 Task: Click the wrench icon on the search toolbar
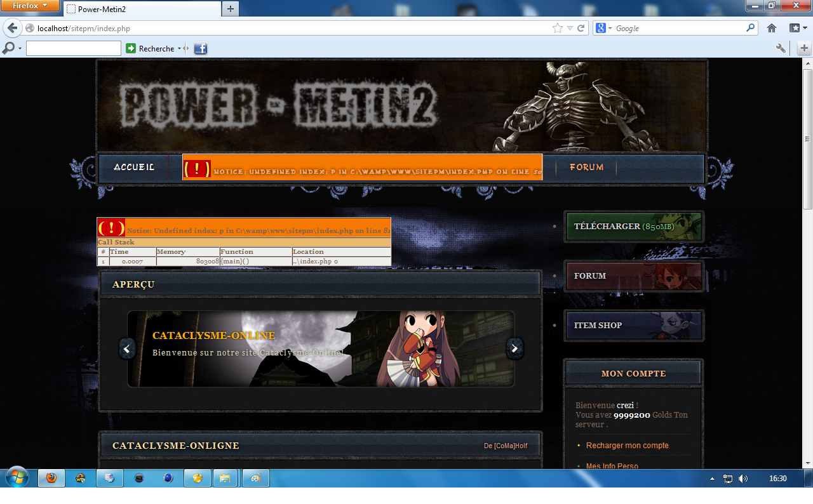(x=781, y=48)
